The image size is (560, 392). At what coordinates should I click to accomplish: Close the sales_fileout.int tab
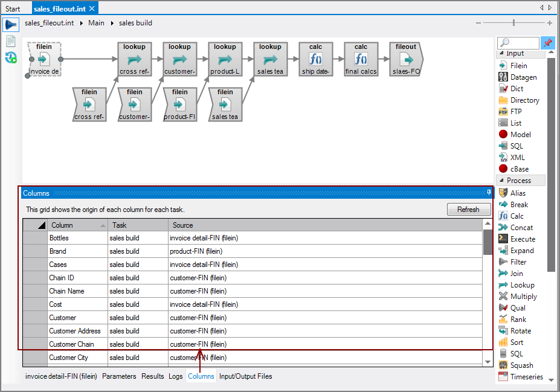91,9
